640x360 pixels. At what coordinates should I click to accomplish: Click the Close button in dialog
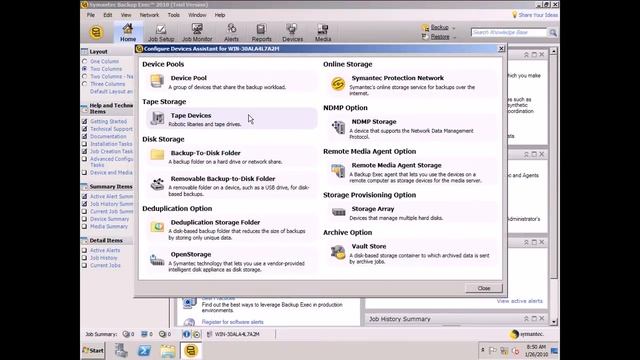[x=484, y=288]
